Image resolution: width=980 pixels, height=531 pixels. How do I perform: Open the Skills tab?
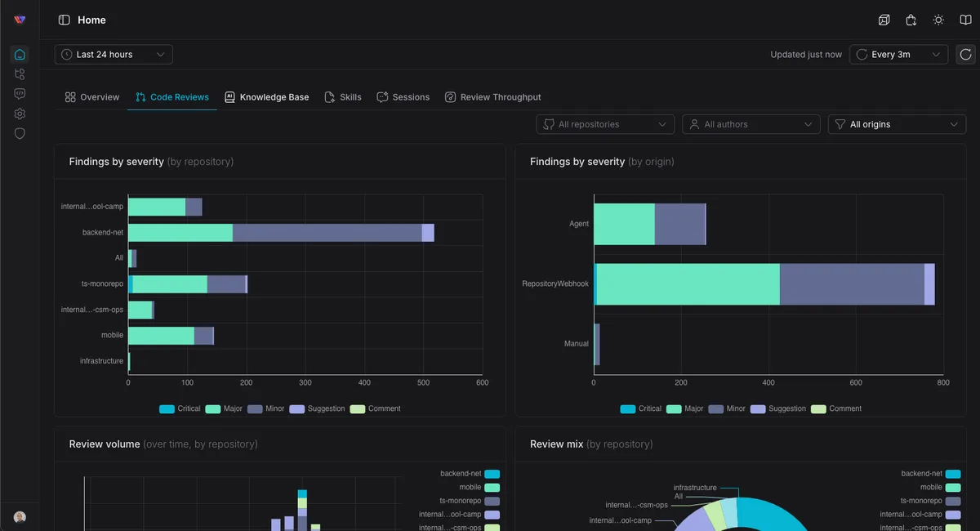(343, 97)
